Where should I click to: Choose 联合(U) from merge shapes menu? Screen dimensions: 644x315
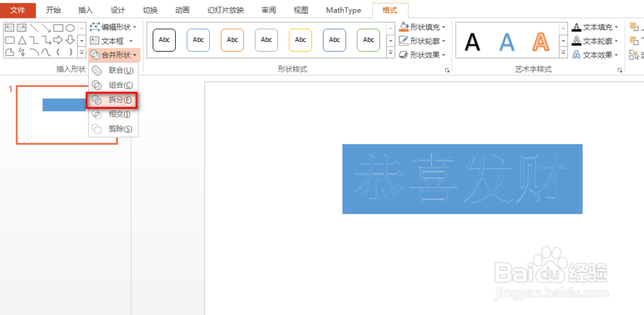coord(114,70)
